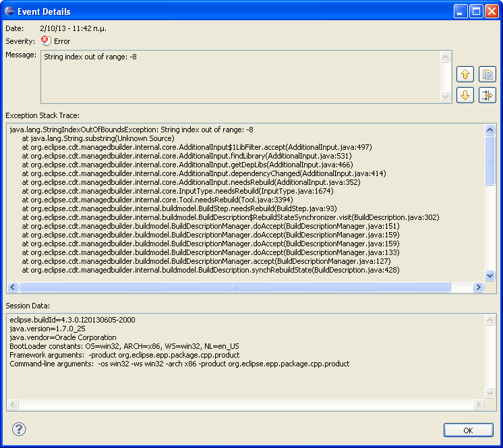Click the java.version=1.7.0_25 line
This screenshot has width=503, height=448.
(x=47, y=329)
